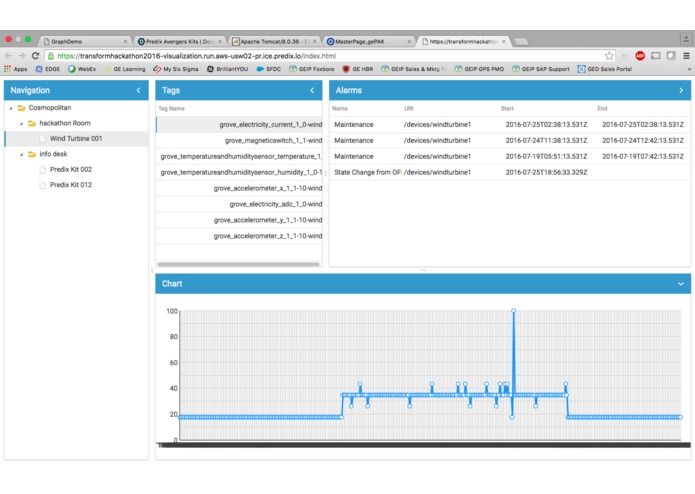Open the GEIP SAP Support bookmark
695x494 pixels.
click(541, 69)
